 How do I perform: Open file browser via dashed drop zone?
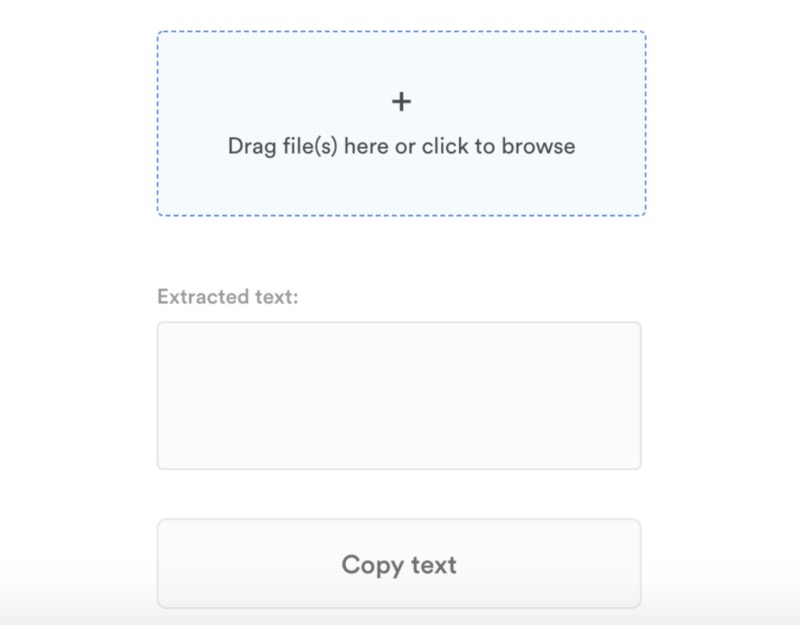click(401, 124)
